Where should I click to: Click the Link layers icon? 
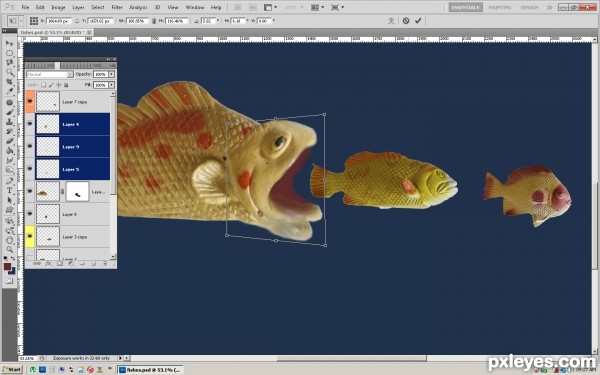37,264
